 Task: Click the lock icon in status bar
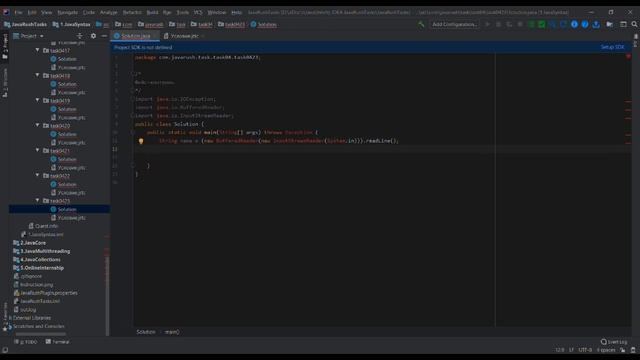tap(623, 350)
